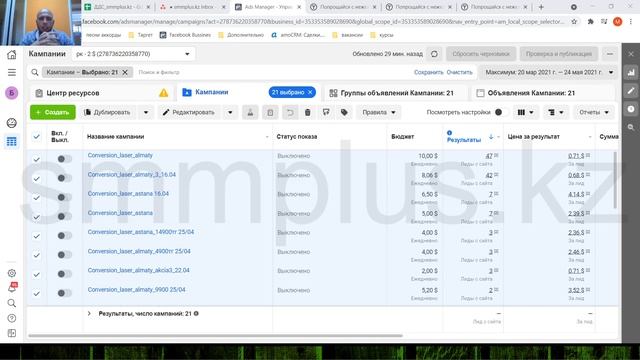Bookmark page with star icon in address bar
640x360 pixels.
pos(574,22)
